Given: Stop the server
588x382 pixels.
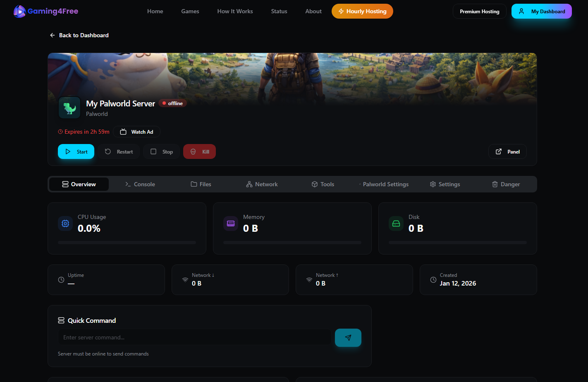Looking at the screenshot, I should (162, 152).
